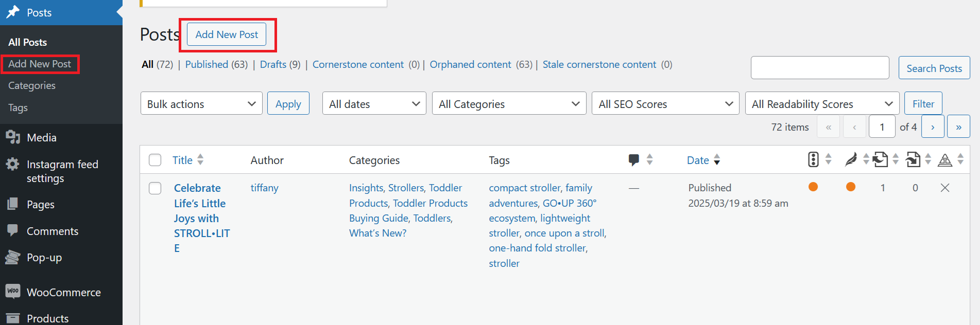980x325 pixels.
Task: Check the Celebrate Life's Little Joys post checkbox
Action: click(155, 188)
